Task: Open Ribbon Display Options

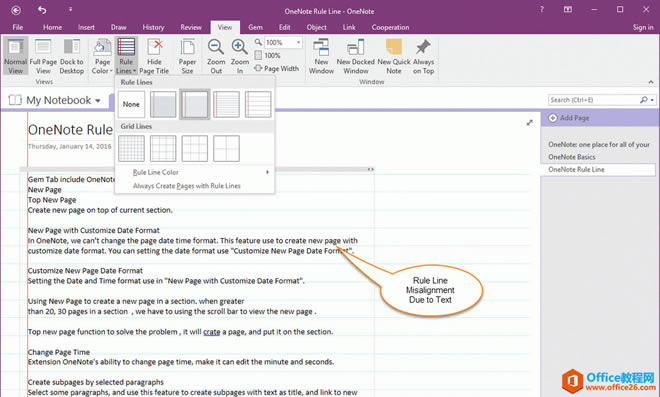Action: point(568,9)
